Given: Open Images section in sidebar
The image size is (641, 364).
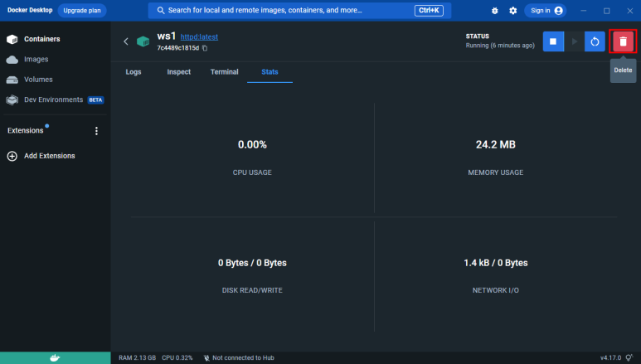Looking at the screenshot, I should (36, 60).
